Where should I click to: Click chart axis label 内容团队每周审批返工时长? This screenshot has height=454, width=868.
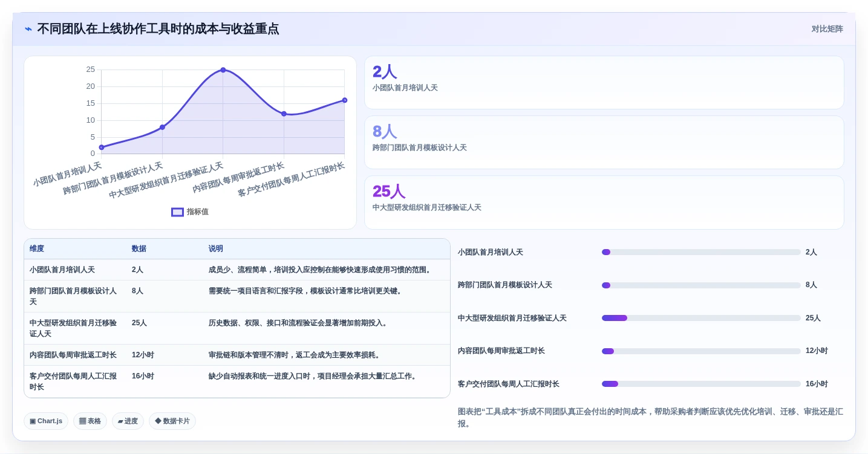pyautogui.click(x=238, y=178)
